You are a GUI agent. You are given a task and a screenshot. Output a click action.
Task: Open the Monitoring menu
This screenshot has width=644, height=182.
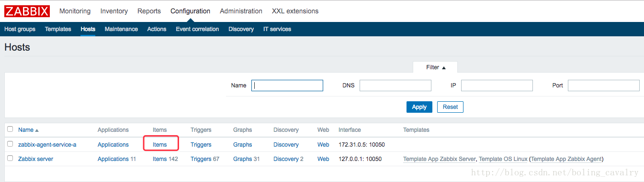[x=75, y=11]
